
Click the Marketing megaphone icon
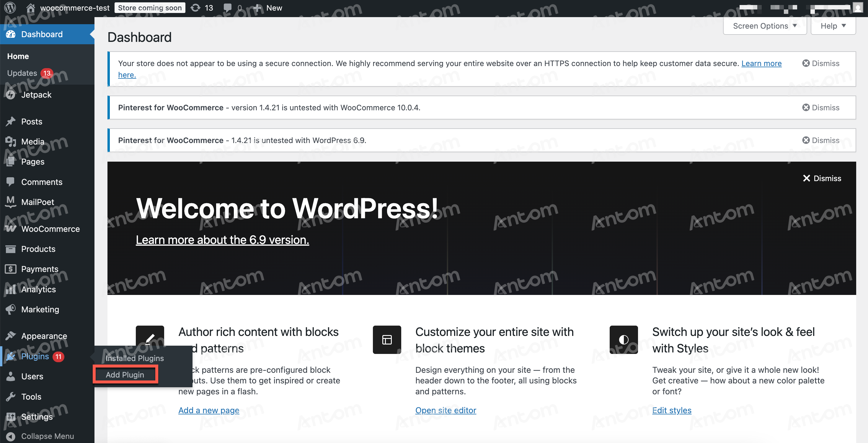click(x=11, y=309)
